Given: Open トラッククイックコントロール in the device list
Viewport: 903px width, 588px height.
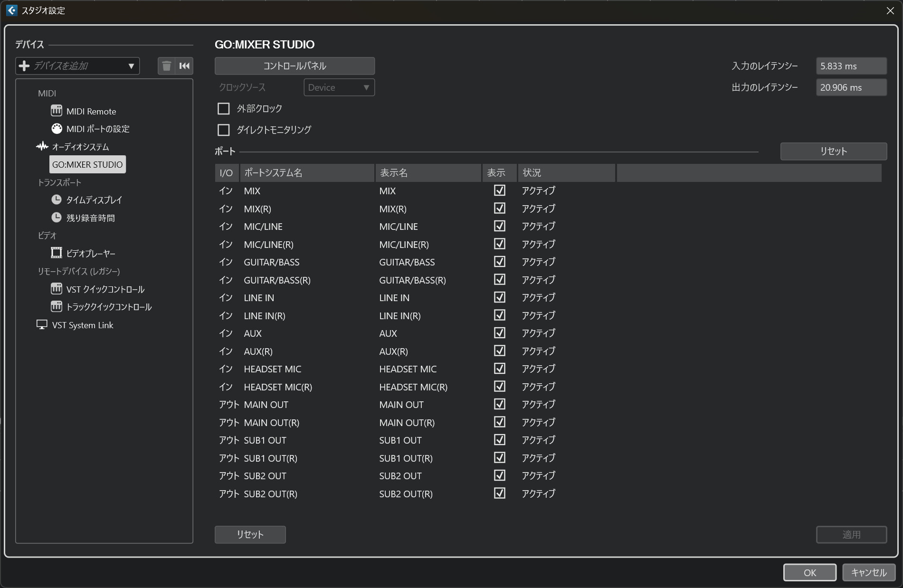Looking at the screenshot, I should point(109,307).
